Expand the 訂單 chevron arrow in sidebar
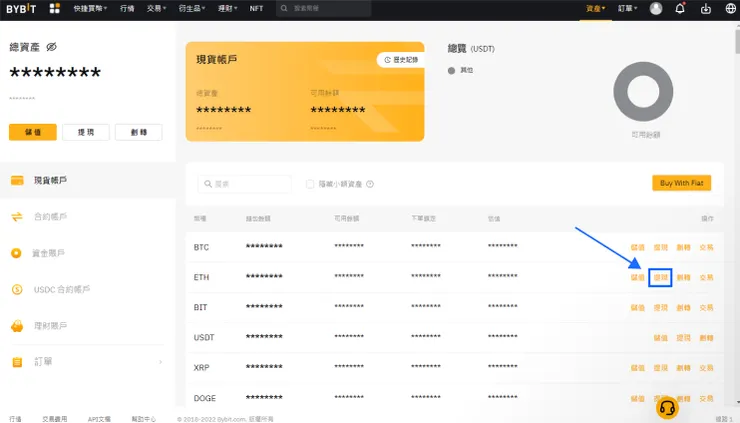 coord(160,362)
